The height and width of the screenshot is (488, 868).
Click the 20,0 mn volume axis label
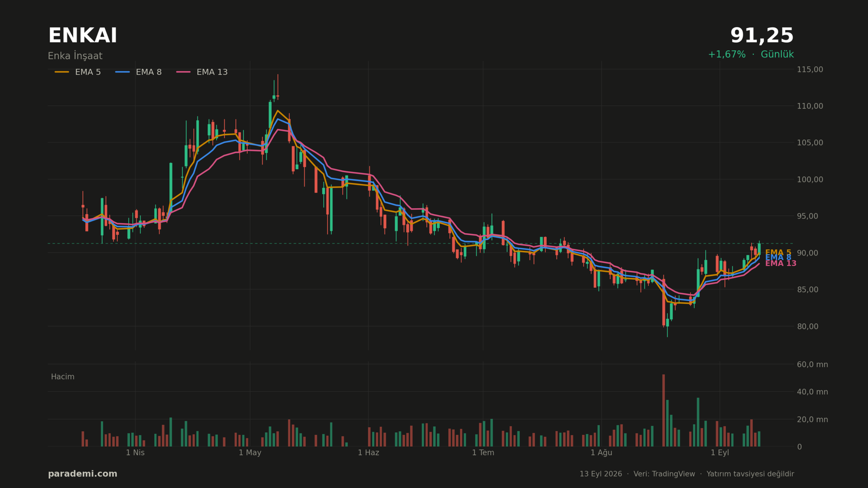click(812, 419)
